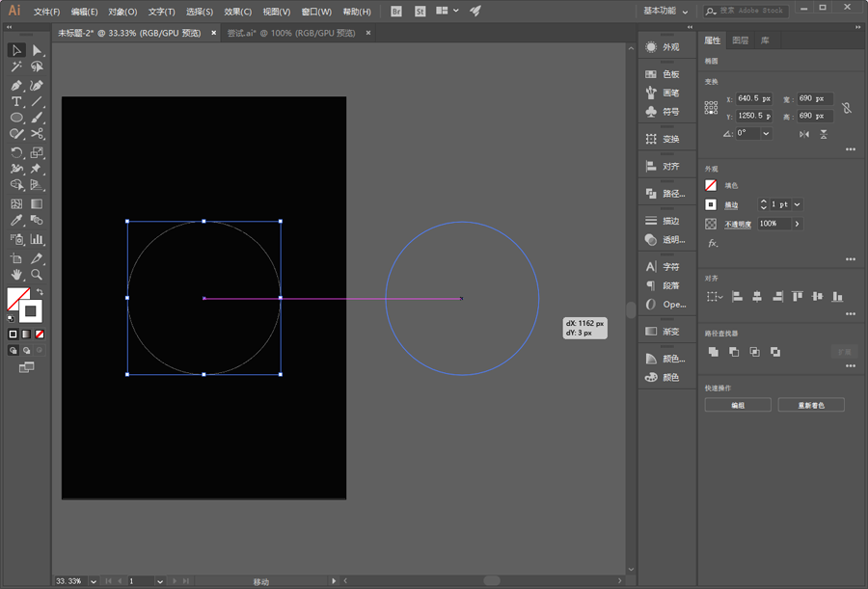
Task: Pick the Eyedropper tool
Action: [x=16, y=220]
